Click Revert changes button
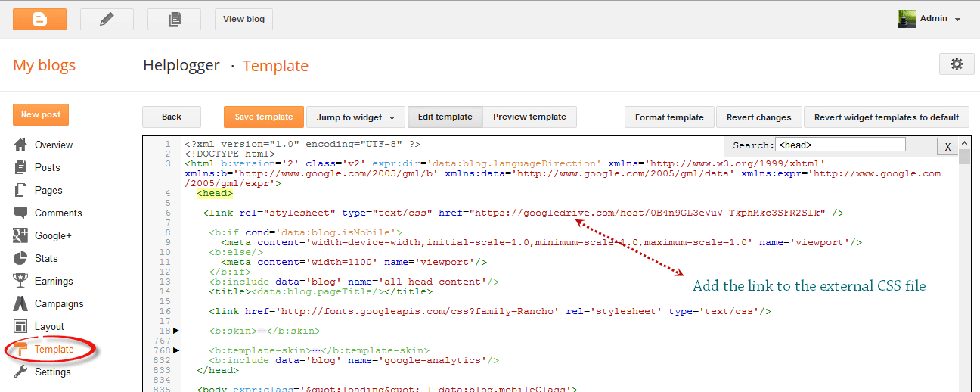 [x=758, y=117]
